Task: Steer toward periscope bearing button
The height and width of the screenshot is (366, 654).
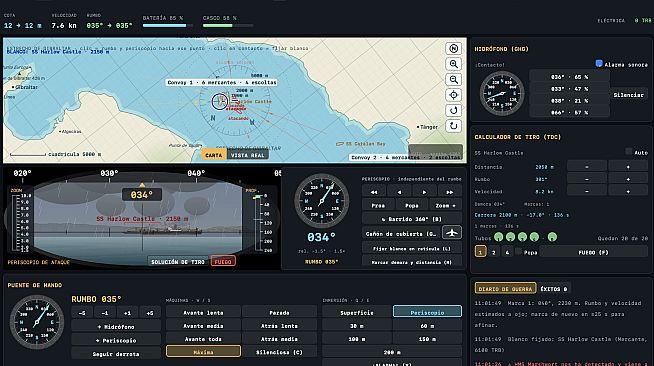Action: tap(116, 340)
